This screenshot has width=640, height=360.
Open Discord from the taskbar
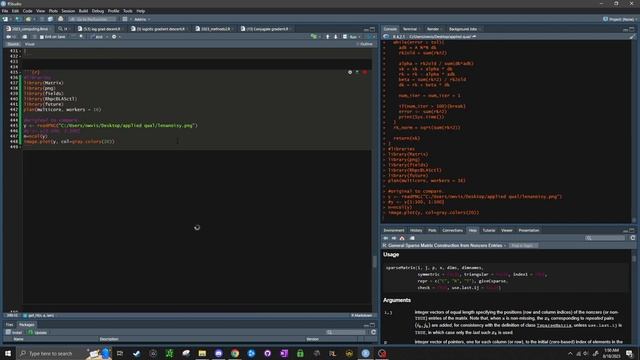218,353
